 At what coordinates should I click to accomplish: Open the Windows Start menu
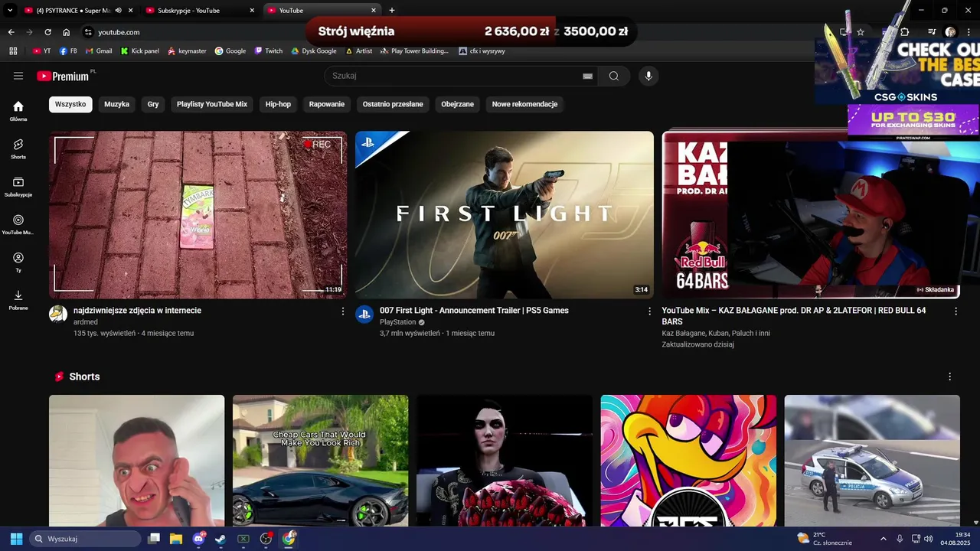click(x=16, y=539)
